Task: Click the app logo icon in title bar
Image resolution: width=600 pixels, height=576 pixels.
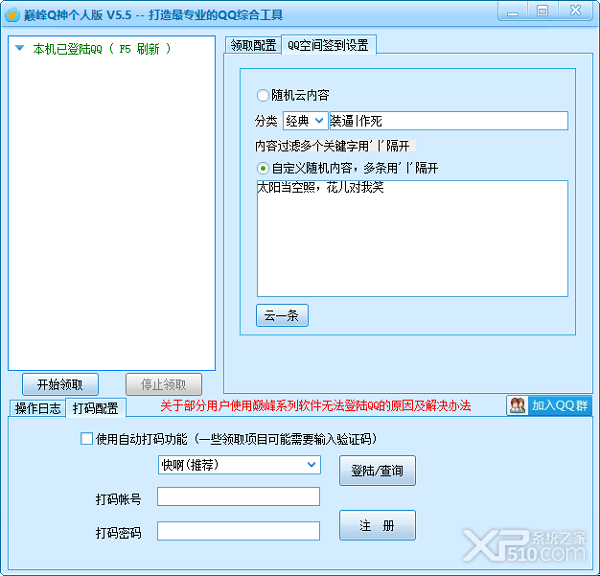Action: point(12,15)
